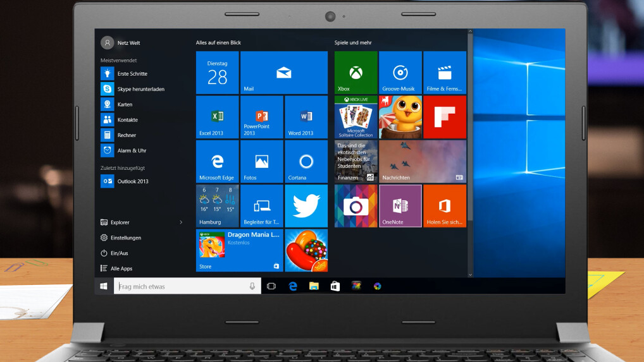Open PowerPoint 2013 tile
The width and height of the screenshot is (644, 362).
pyautogui.click(x=261, y=117)
